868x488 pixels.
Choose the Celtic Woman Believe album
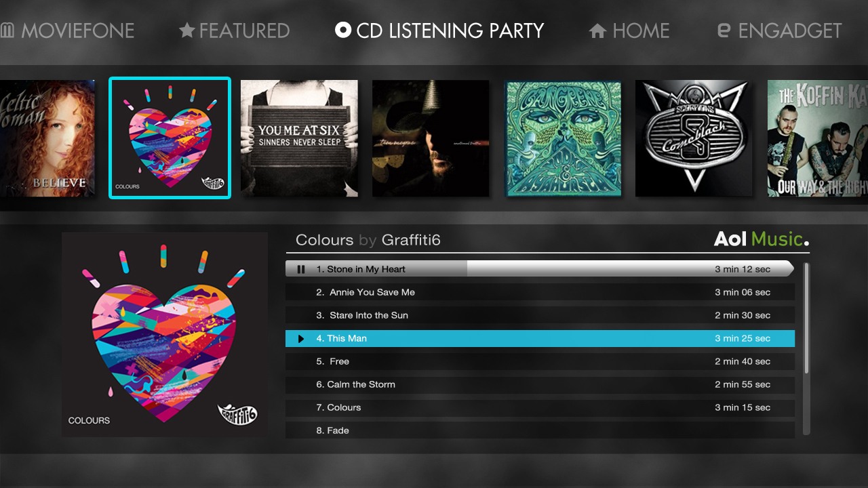pos(47,138)
